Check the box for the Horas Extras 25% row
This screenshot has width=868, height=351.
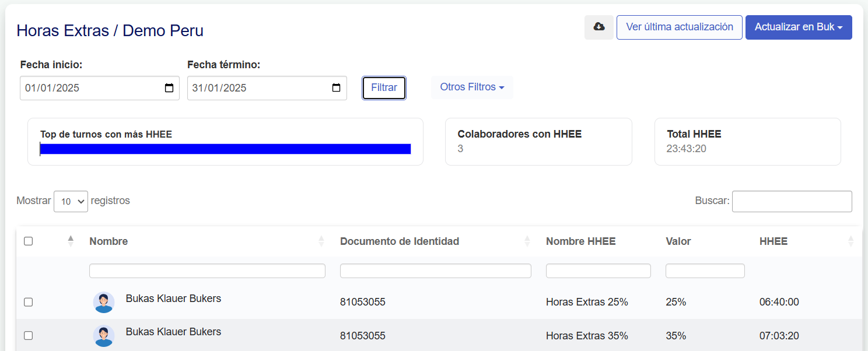pyautogui.click(x=28, y=302)
